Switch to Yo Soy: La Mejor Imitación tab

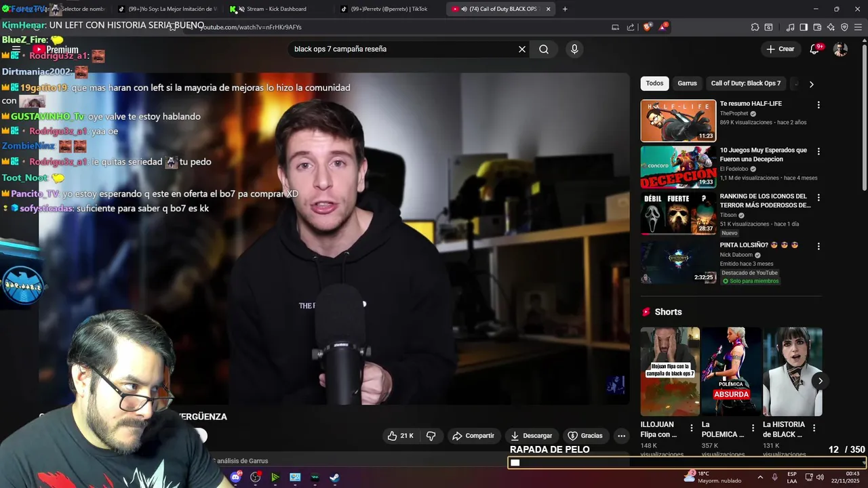point(170,9)
